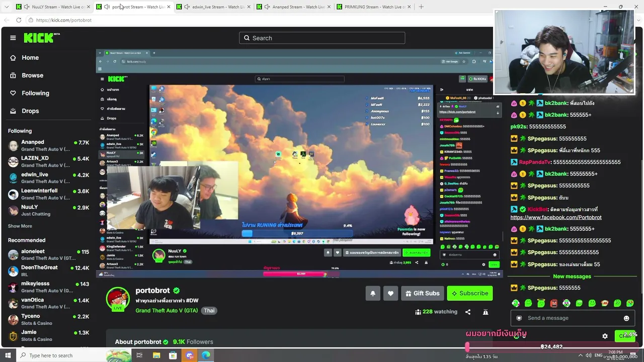Open the Kick hamburger sidebar menu
The width and height of the screenshot is (644, 362).
coord(13,38)
